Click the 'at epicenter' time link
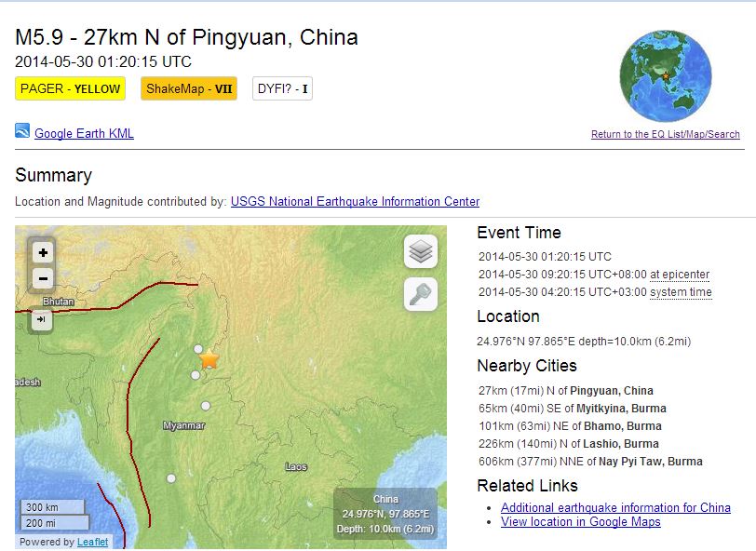The image size is (756, 551). pyautogui.click(x=680, y=275)
